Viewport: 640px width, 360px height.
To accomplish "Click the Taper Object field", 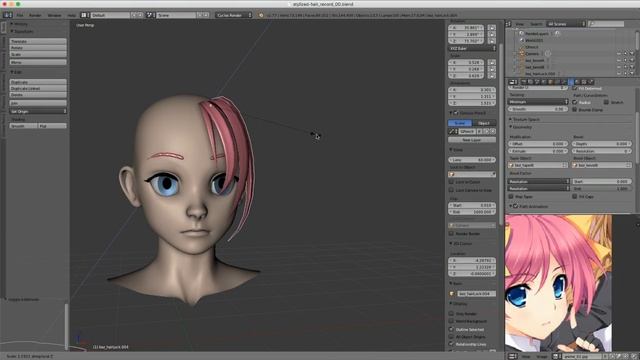I will coord(538,165).
